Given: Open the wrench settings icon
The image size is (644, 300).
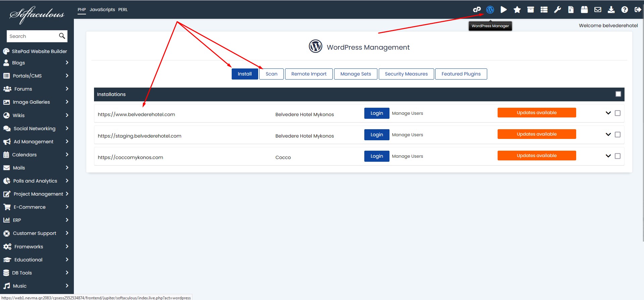Looking at the screenshot, I should 557,10.
